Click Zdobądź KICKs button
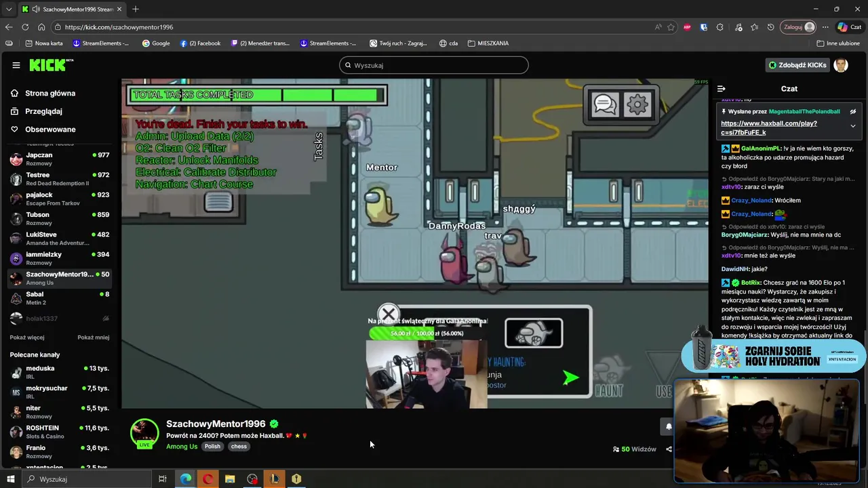 click(797, 65)
